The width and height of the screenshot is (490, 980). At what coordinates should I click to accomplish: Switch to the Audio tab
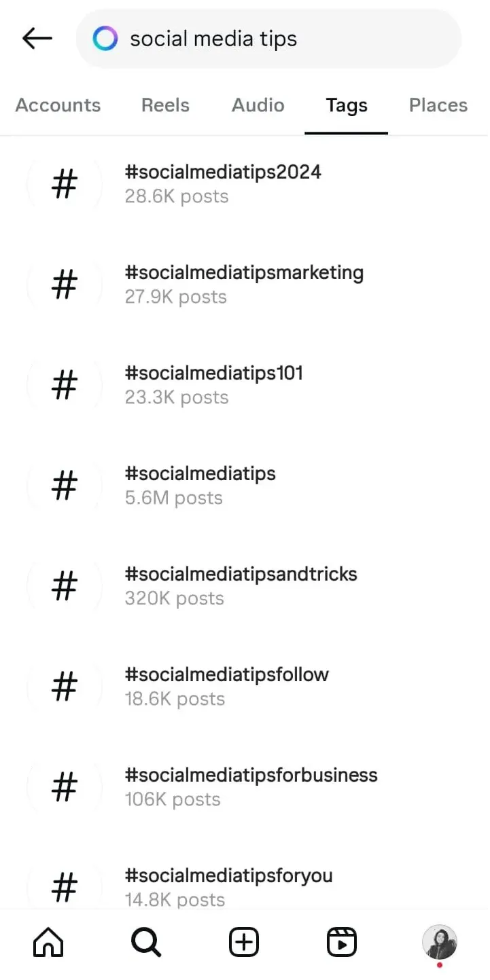click(258, 105)
